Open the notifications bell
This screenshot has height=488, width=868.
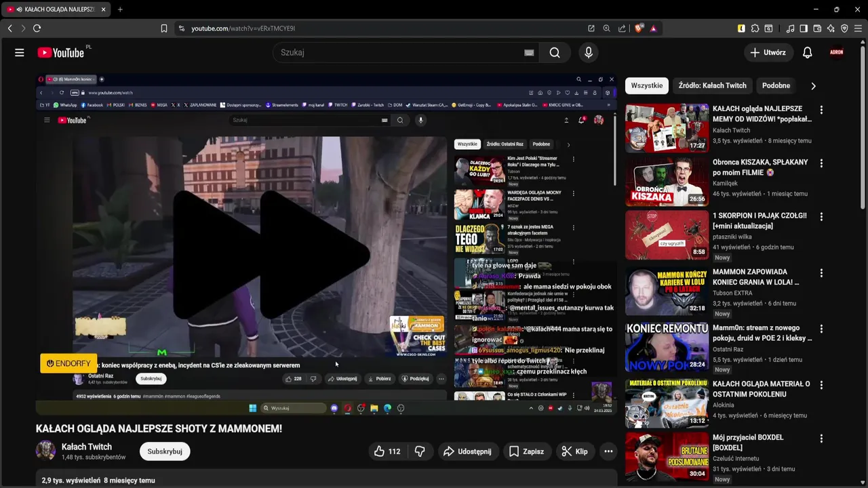(807, 52)
